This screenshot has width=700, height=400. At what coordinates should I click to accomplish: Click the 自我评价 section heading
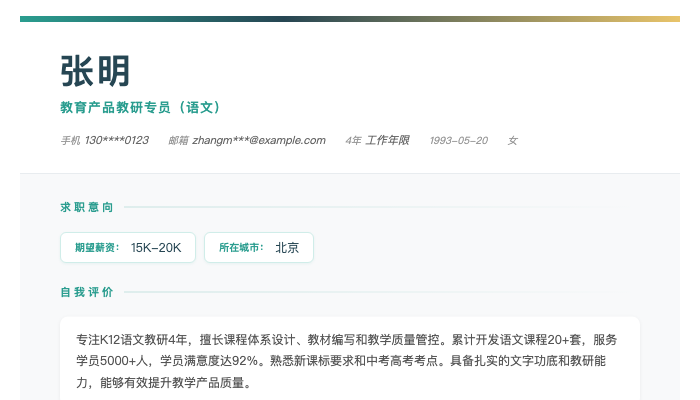click(x=87, y=292)
